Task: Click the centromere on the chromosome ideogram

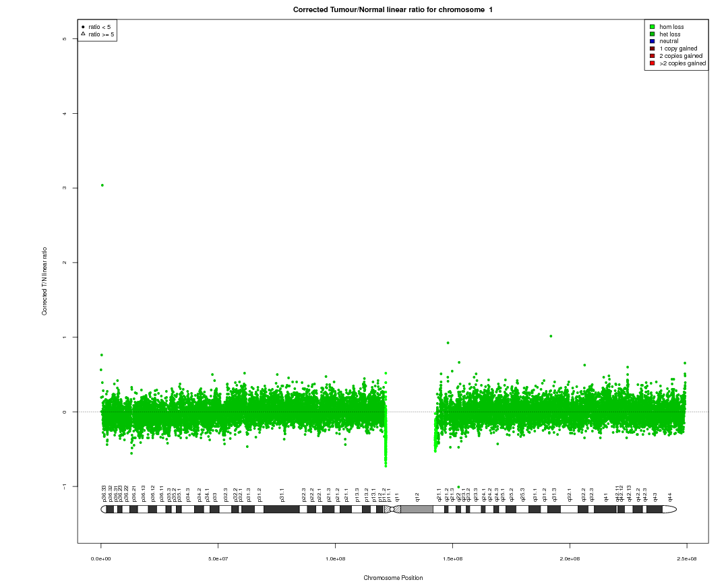Action: (x=392, y=509)
